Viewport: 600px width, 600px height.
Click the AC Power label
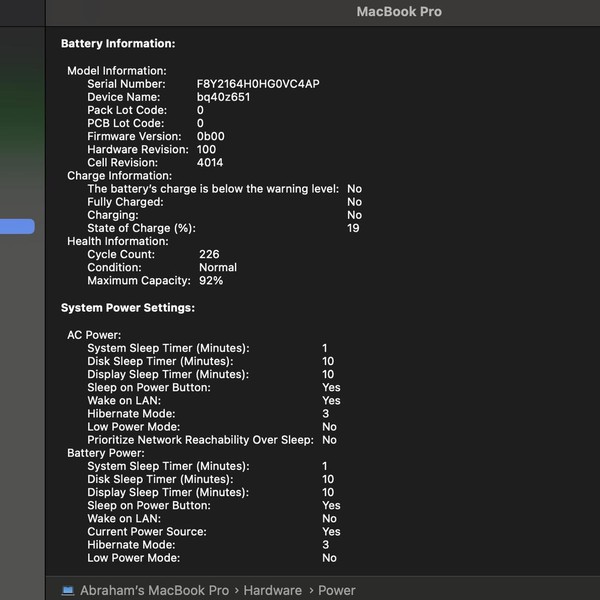(94, 335)
